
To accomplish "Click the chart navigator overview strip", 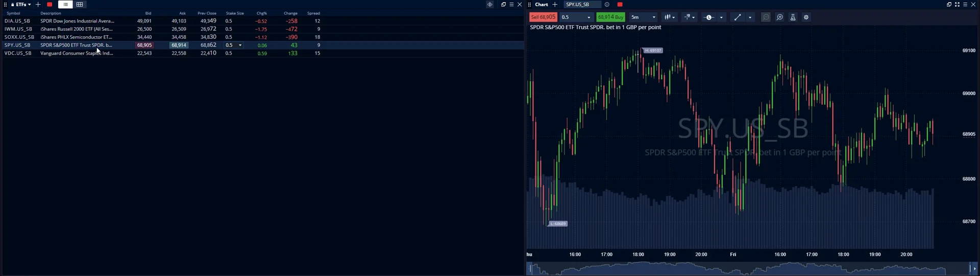I will 750,268.
